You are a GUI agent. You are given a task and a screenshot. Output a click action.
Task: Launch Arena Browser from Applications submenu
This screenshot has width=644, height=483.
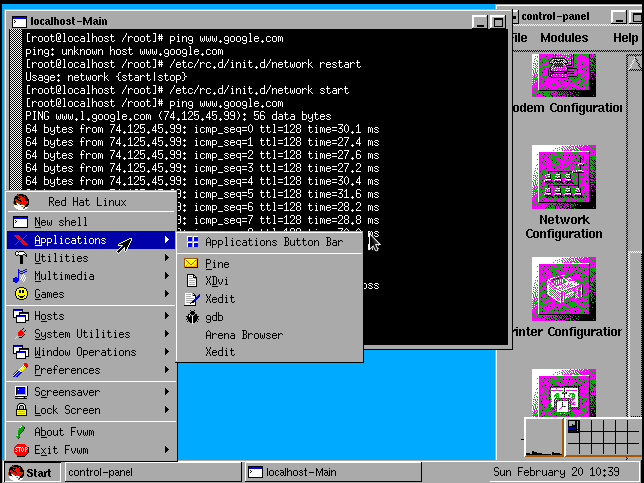click(243, 335)
